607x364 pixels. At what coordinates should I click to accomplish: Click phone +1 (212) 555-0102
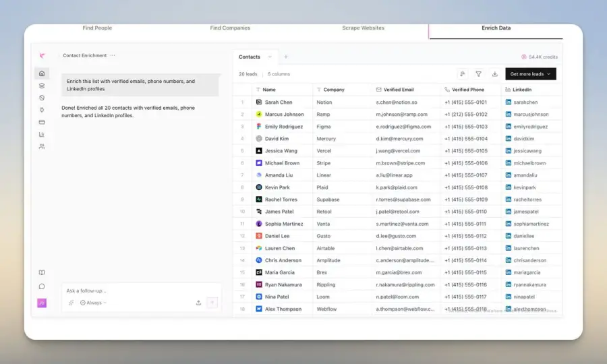(x=465, y=115)
